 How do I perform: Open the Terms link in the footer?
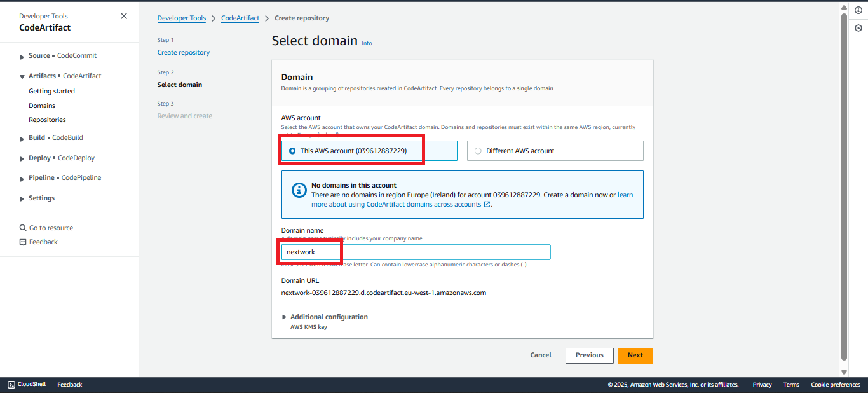click(x=791, y=385)
